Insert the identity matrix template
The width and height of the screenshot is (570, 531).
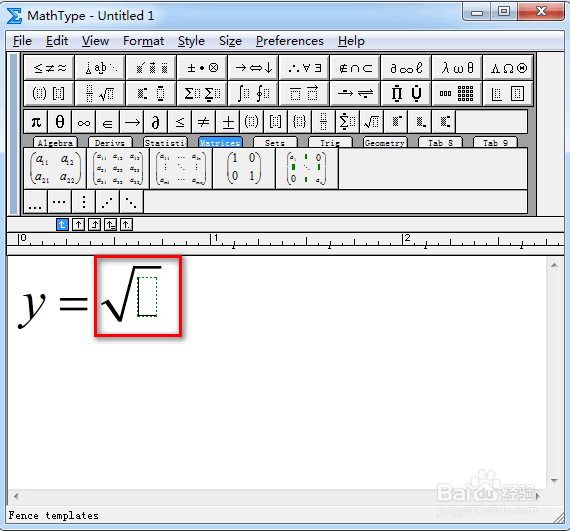coord(244,168)
